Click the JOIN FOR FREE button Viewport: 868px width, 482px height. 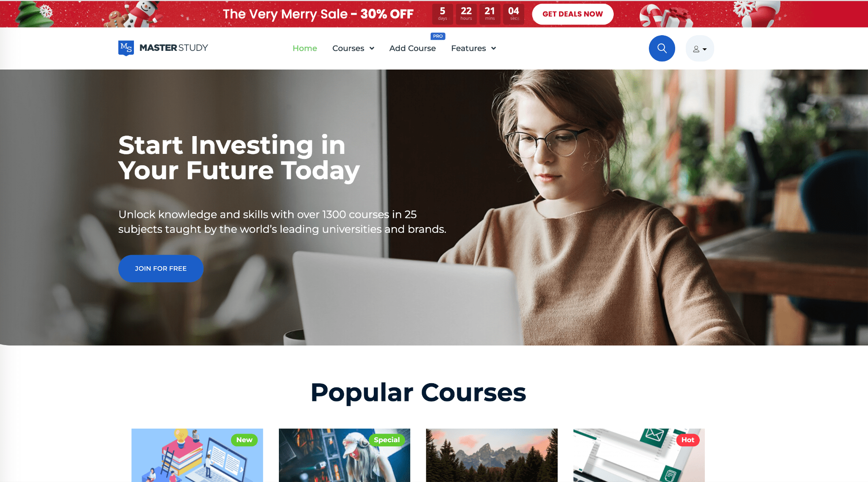[161, 268]
